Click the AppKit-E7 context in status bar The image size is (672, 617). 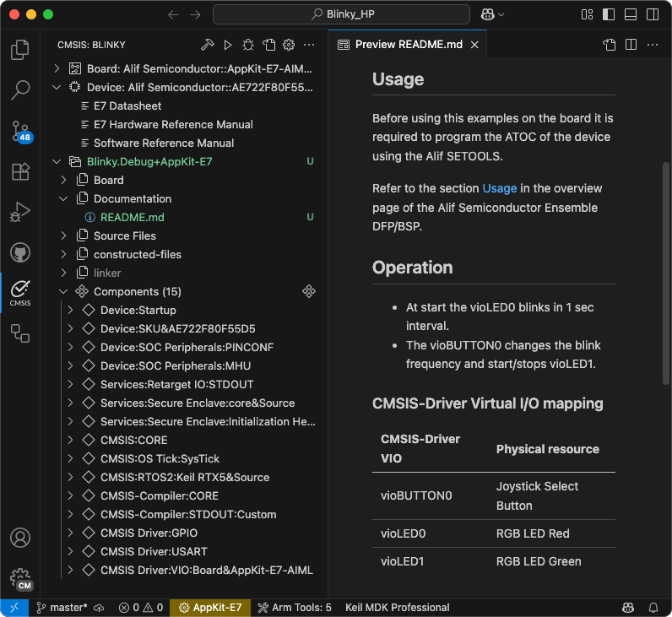coord(210,607)
